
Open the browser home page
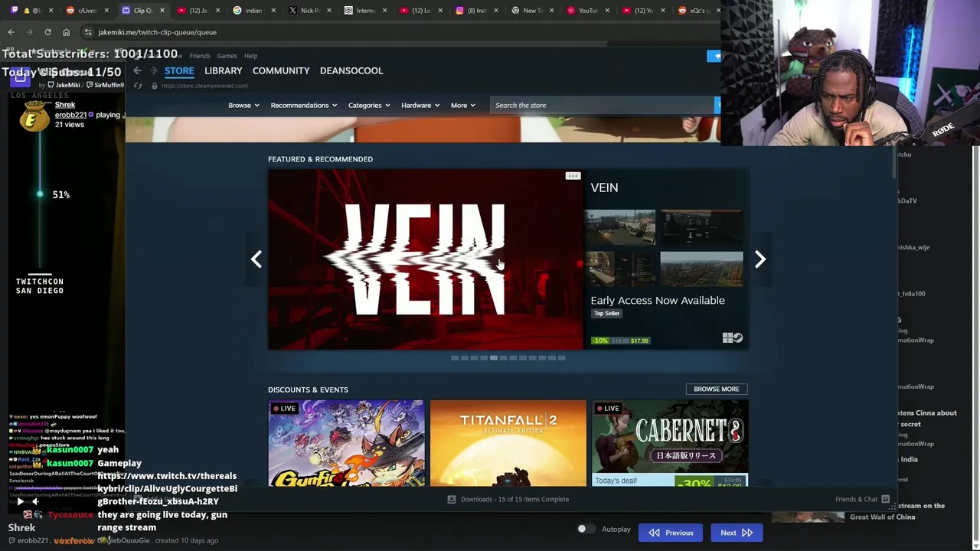(x=66, y=32)
